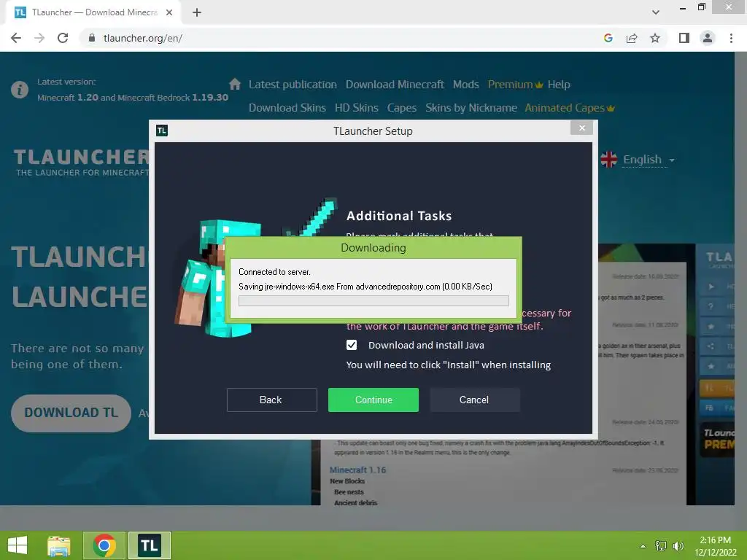Click the TL logo in setup title bar
The width and height of the screenshot is (747, 560).
pos(162,131)
